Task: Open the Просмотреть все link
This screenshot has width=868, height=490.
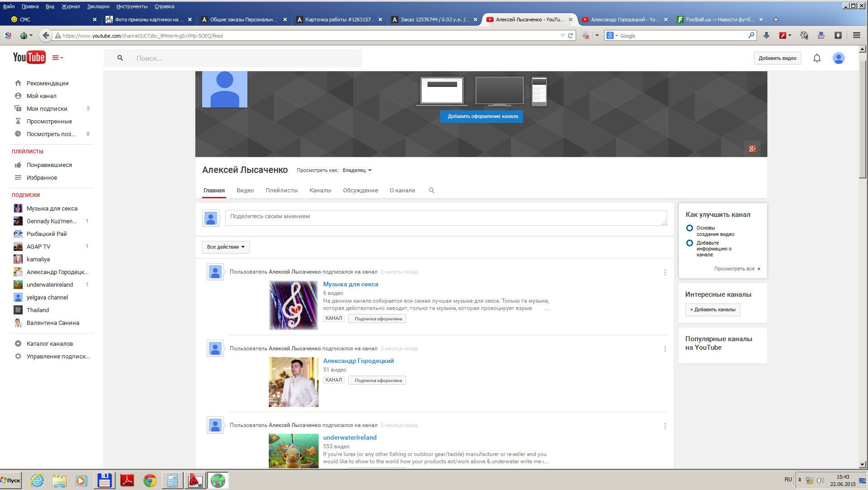Action: coord(737,269)
